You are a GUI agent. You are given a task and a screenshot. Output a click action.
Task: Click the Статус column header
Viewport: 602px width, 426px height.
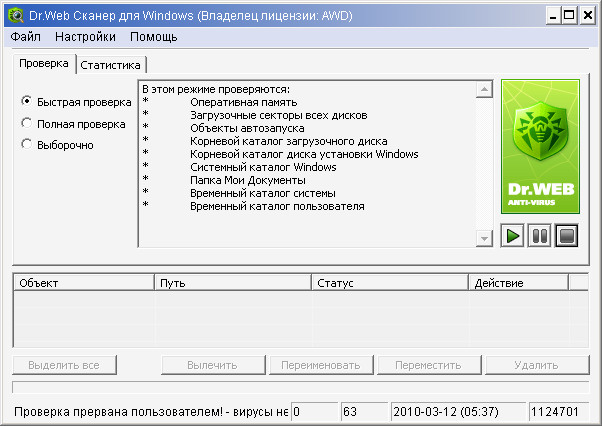(x=390, y=283)
